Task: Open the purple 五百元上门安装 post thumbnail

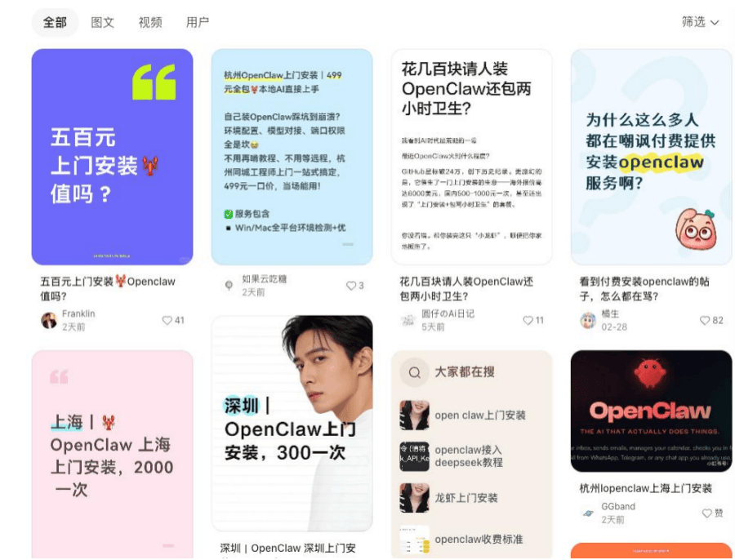Action: tap(112, 157)
